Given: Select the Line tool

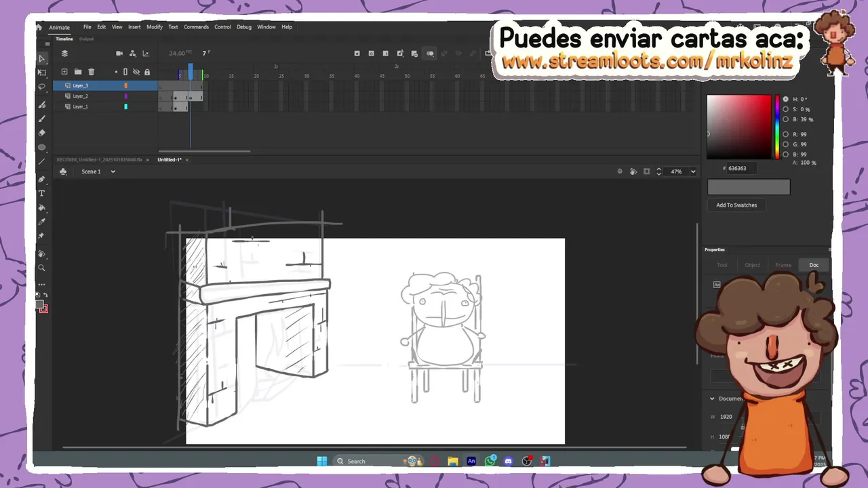Looking at the screenshot, I should 42,161.
